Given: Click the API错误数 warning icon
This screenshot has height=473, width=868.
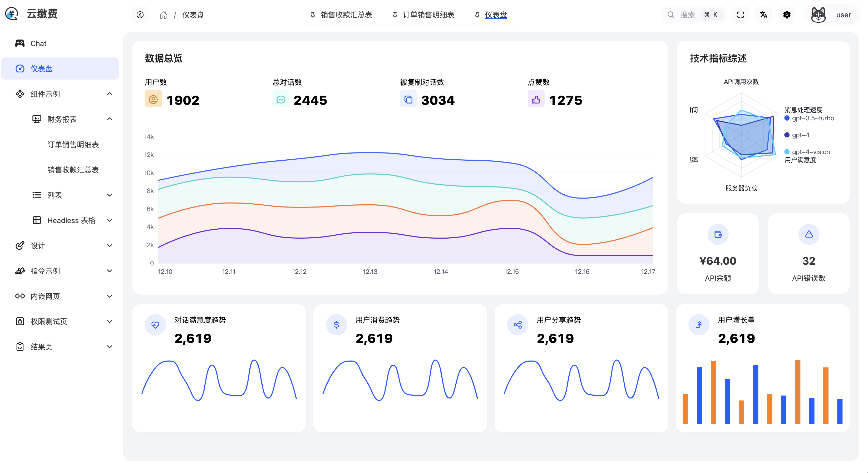Looking at the screenshot, I should pyautogui.click(x=809, y=234).
